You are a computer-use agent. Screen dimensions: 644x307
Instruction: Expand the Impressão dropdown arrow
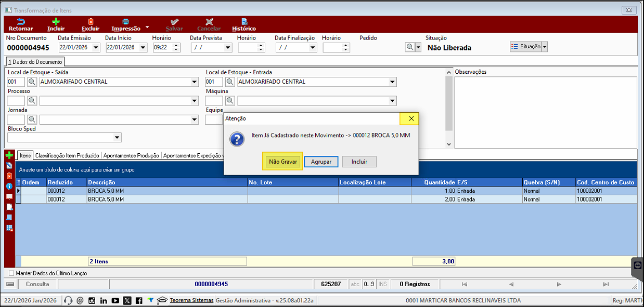tap(147, 28)
